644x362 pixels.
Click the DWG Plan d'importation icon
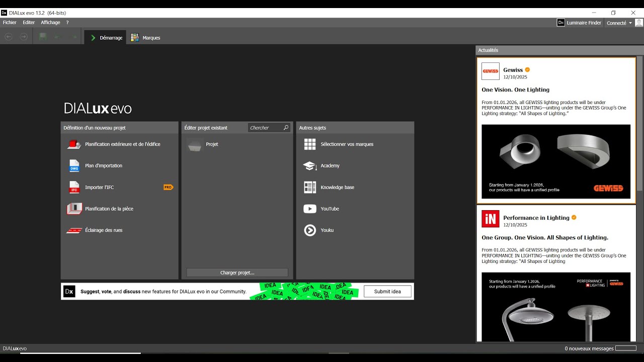click(x=74, y=165)
